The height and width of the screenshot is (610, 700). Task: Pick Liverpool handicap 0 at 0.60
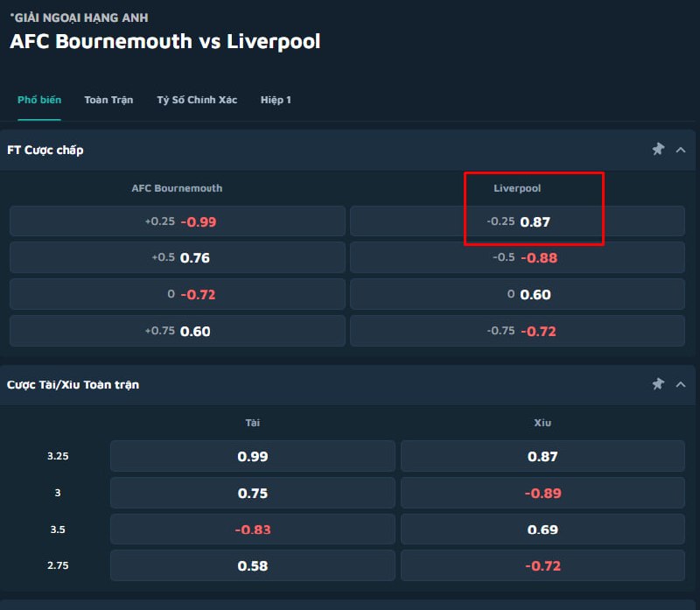pos(517,294)
